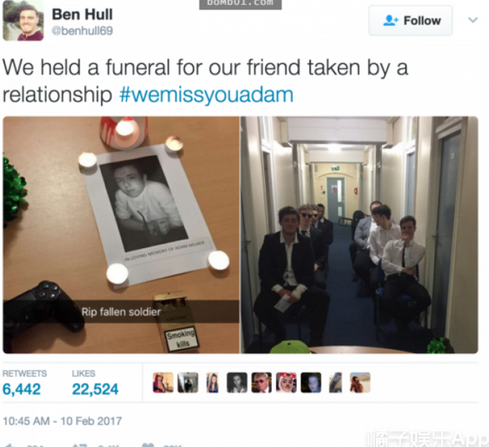Click the sixth liker avatar with red filter
The width and height of the screenshot is (489, 447).
286,382
